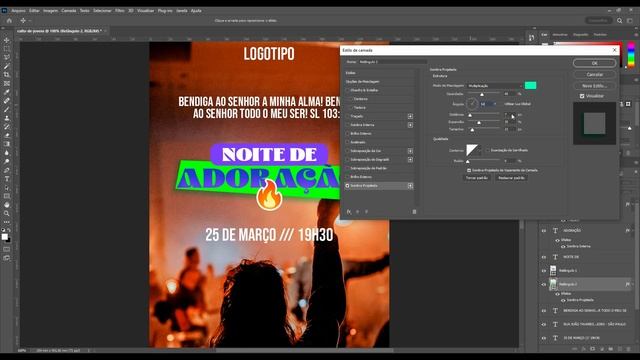Open the search icon at top right
The width and height of the screenshot is (640, 360).
tap(620, 20)
